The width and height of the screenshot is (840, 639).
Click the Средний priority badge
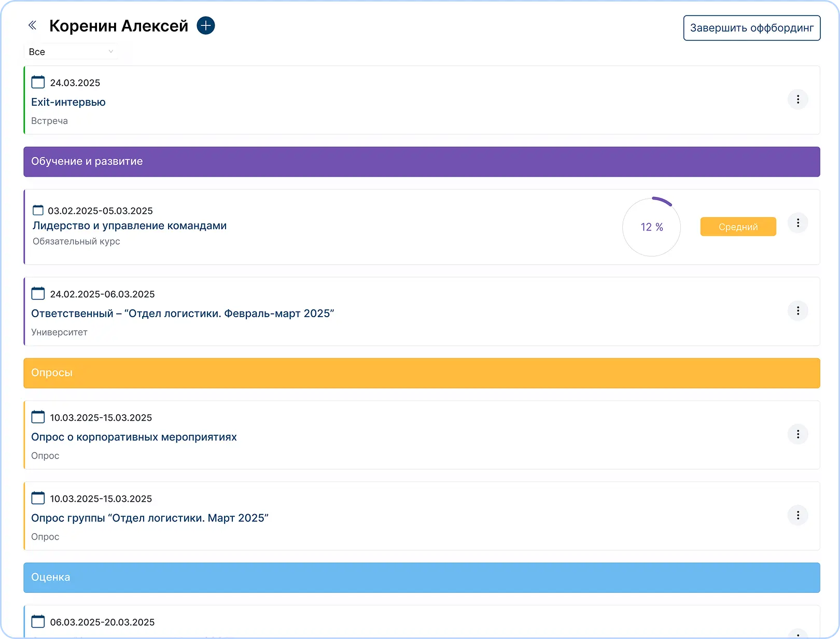click(738, 227)
